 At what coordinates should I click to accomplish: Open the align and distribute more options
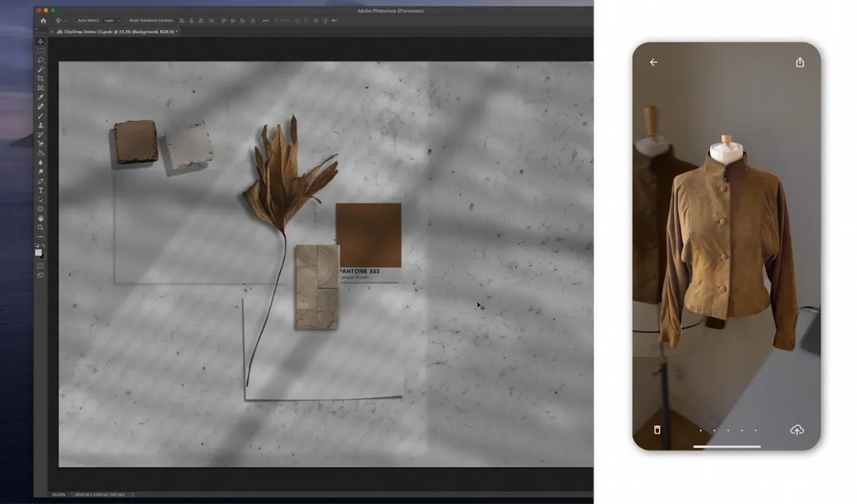[x=266, y=20]
